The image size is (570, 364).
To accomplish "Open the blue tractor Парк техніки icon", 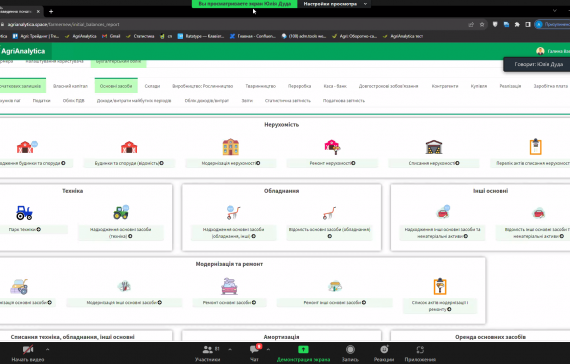I will (24, 213).
